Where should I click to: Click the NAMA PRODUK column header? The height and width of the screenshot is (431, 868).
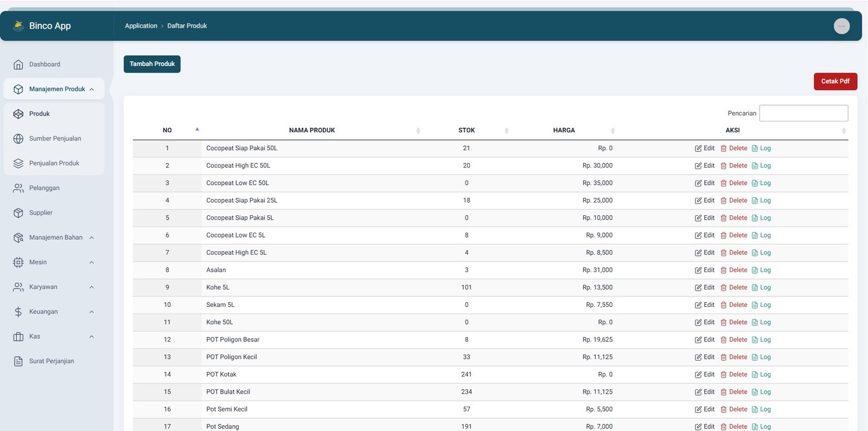312,131
